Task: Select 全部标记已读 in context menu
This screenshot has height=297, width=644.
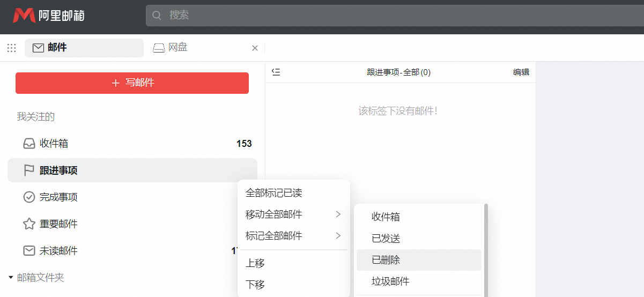Action: coord(274,193)
